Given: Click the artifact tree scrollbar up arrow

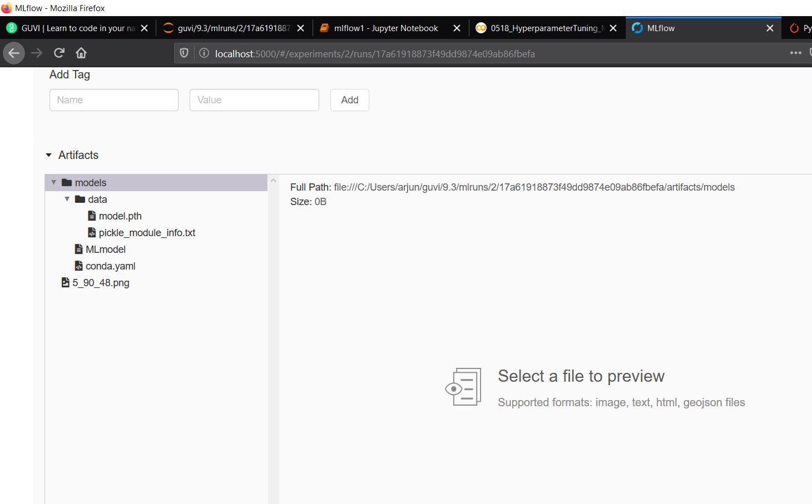Looking at the screenshot, I should pos(273,181).
